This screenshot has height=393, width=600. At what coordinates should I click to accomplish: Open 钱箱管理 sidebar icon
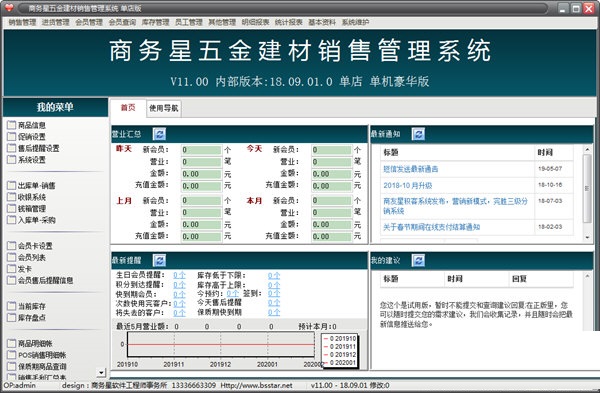pyautogui.click(x=12, y=208)
